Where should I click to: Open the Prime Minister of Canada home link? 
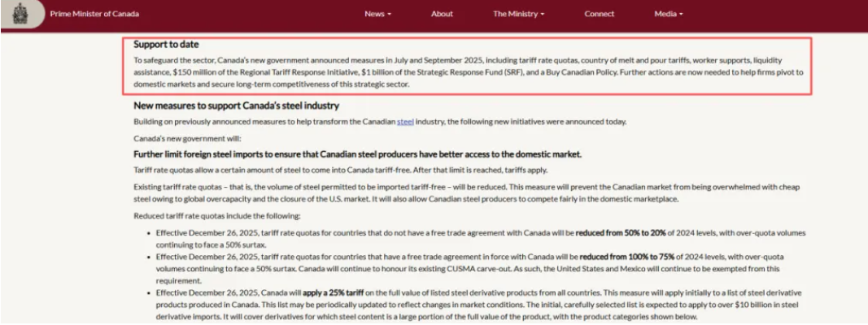click(94, 14)
